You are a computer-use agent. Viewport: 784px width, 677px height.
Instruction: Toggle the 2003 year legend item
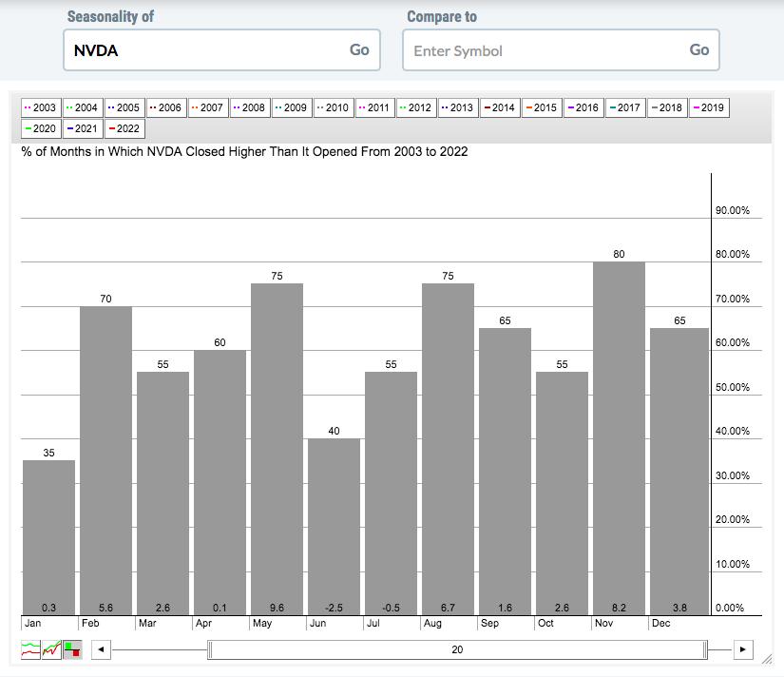tap(40, 107)
